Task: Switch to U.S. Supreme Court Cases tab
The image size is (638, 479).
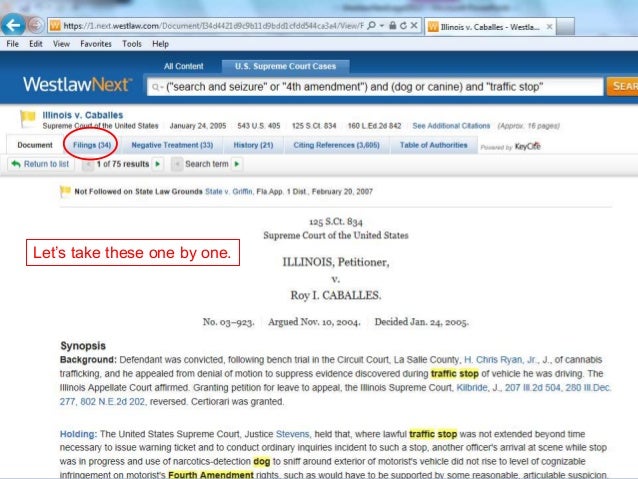Action: 285,66
